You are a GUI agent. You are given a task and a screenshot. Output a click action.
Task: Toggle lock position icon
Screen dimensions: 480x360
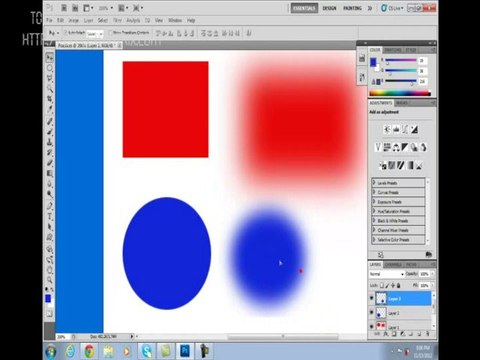393,286
